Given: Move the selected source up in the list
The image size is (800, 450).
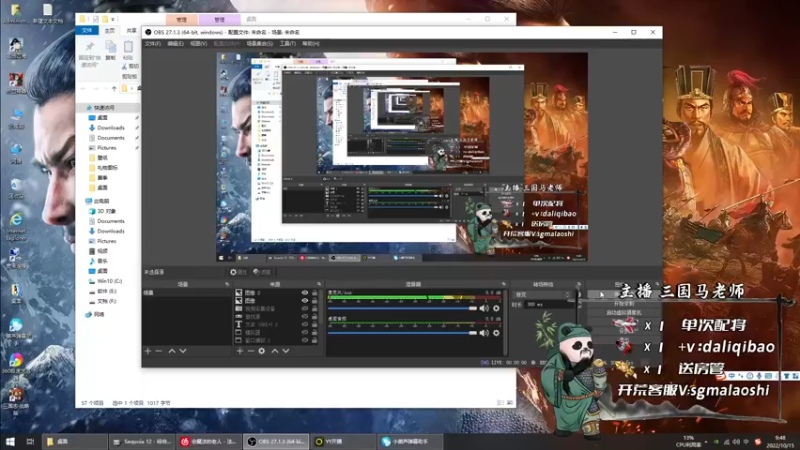Looking at the screenshot, I should pyautogui.click(x=274, y=351).
